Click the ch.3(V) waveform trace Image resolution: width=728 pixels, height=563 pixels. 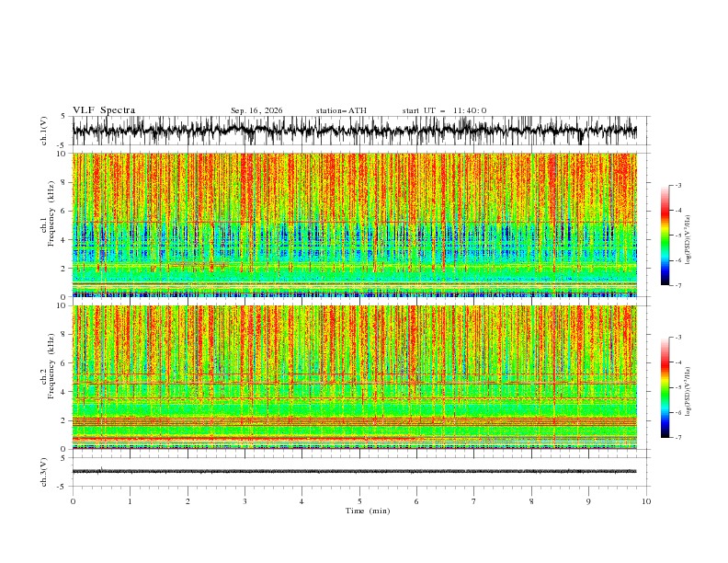354,472
